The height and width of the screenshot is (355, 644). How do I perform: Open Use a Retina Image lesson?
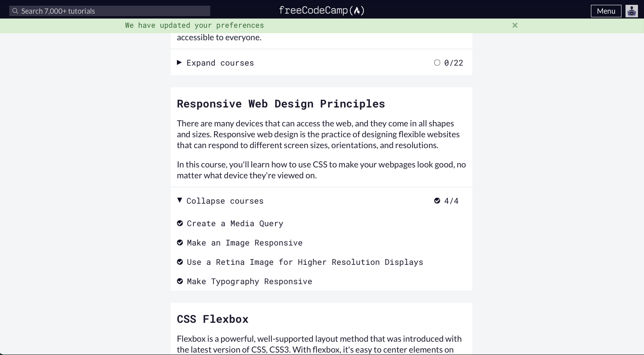(305, 262)
